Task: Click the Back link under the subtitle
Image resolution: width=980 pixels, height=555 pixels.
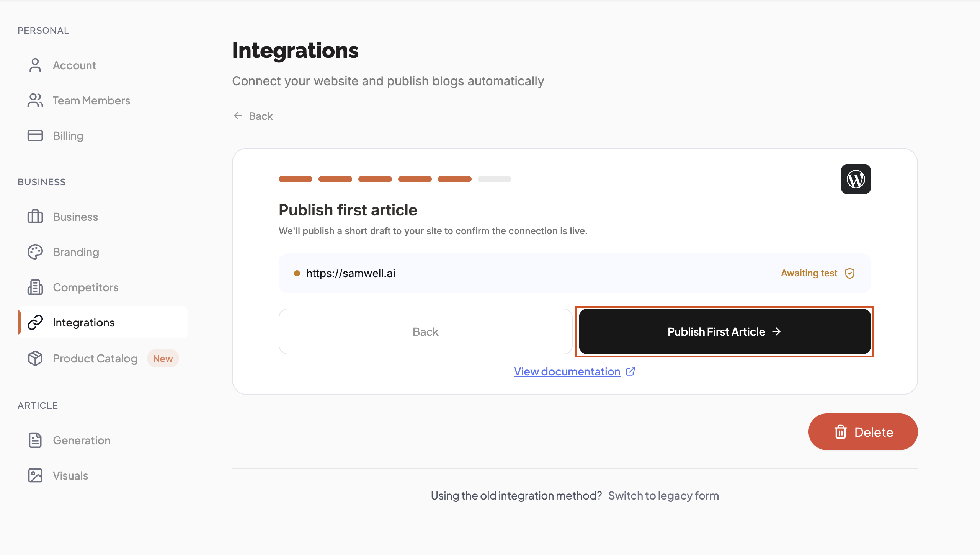Action: tap(253, 116)
